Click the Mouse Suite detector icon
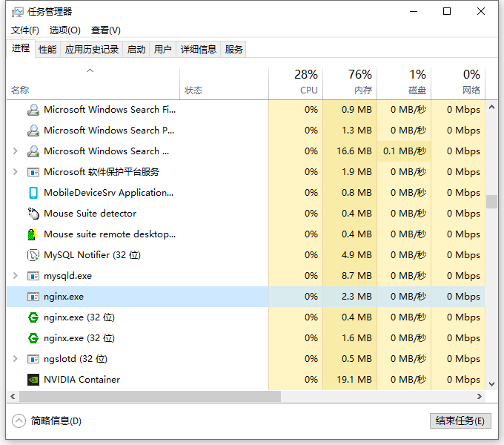 pos(33,214)
